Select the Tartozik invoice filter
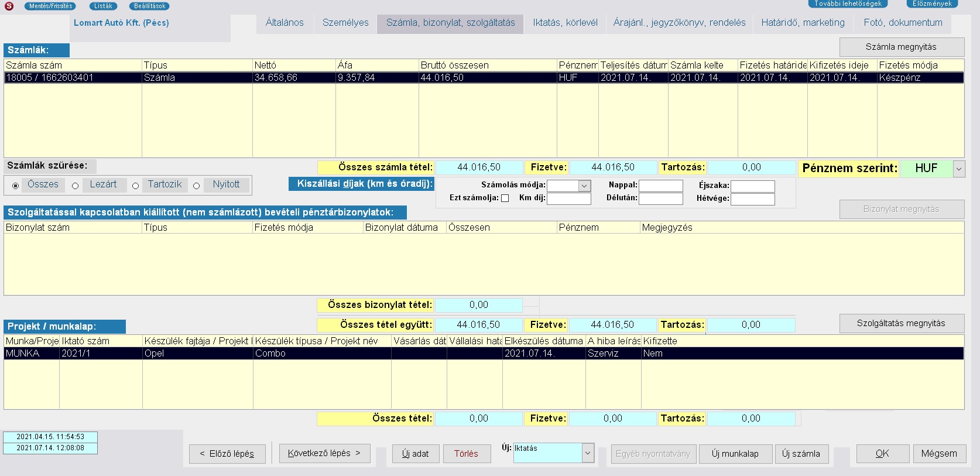980x476 pixels. 136,186
